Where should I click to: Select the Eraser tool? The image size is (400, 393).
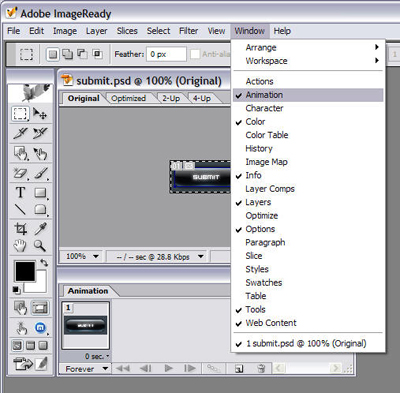pos(20,173)
